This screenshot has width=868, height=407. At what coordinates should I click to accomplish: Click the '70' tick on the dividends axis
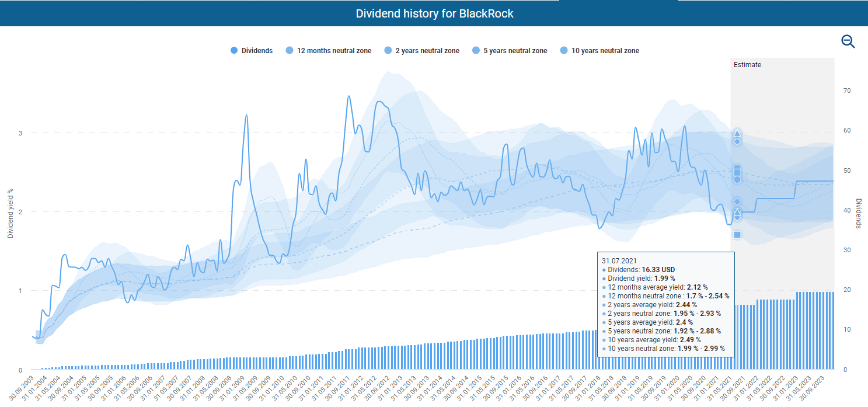point(846,91)
